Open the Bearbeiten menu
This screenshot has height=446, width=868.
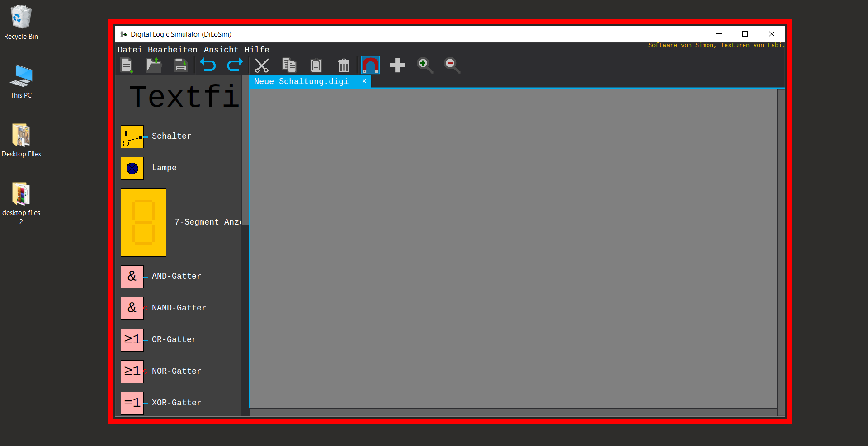tap(172, 50)
